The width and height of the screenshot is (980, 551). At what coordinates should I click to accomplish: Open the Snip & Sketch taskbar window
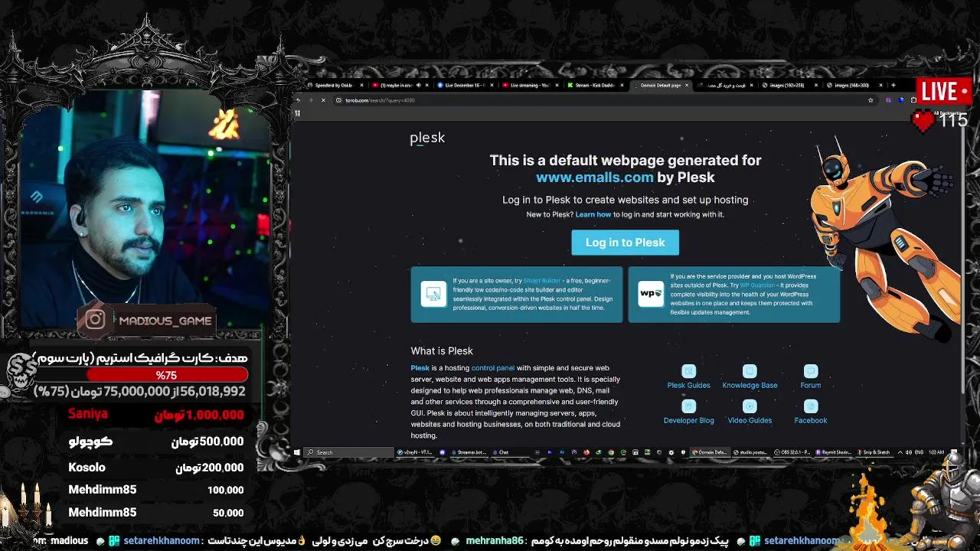[x=874, y=452]
